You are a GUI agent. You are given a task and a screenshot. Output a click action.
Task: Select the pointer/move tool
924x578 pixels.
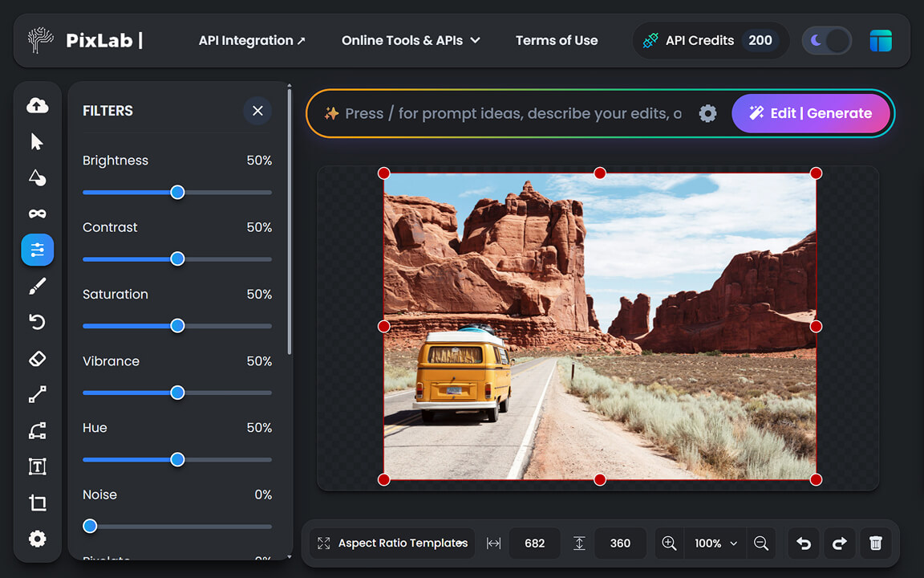tap(37, 140)
